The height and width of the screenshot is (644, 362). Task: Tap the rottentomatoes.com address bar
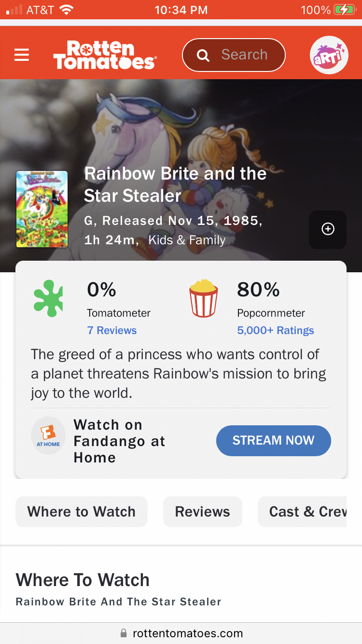click(x=181, y=633)
